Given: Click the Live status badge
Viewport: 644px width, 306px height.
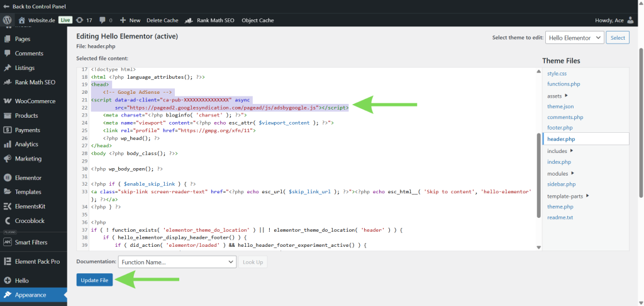Looking at the screenshot, I should [65, 20].
